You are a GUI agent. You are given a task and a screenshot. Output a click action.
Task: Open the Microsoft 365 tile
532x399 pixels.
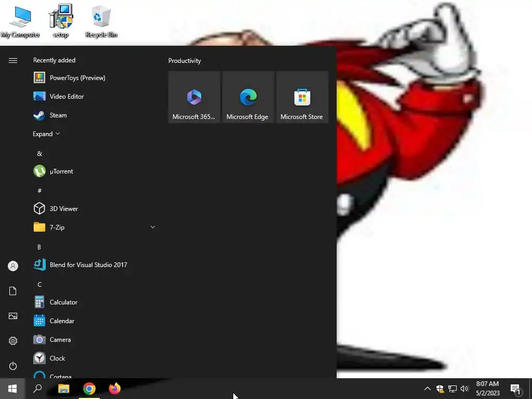point(194,97)
